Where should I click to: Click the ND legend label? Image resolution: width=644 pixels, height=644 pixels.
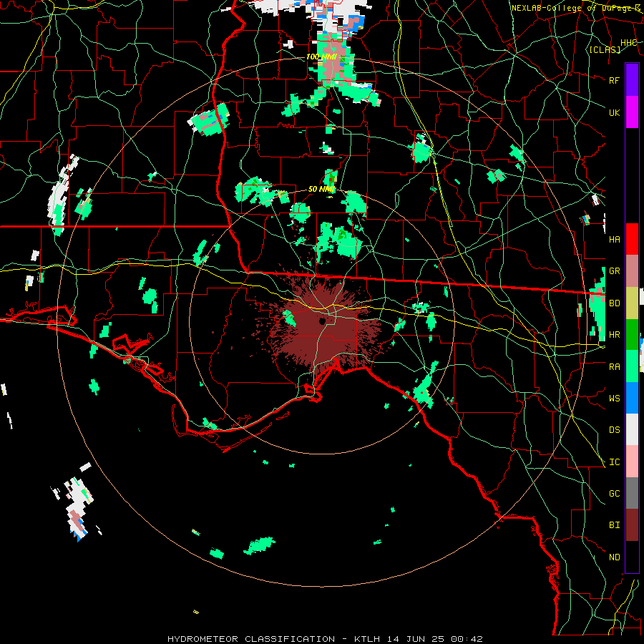tap(614, 557)
